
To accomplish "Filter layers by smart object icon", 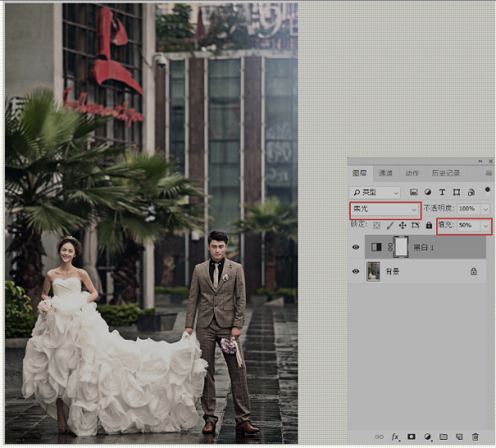I will click(x=471, y=192).
